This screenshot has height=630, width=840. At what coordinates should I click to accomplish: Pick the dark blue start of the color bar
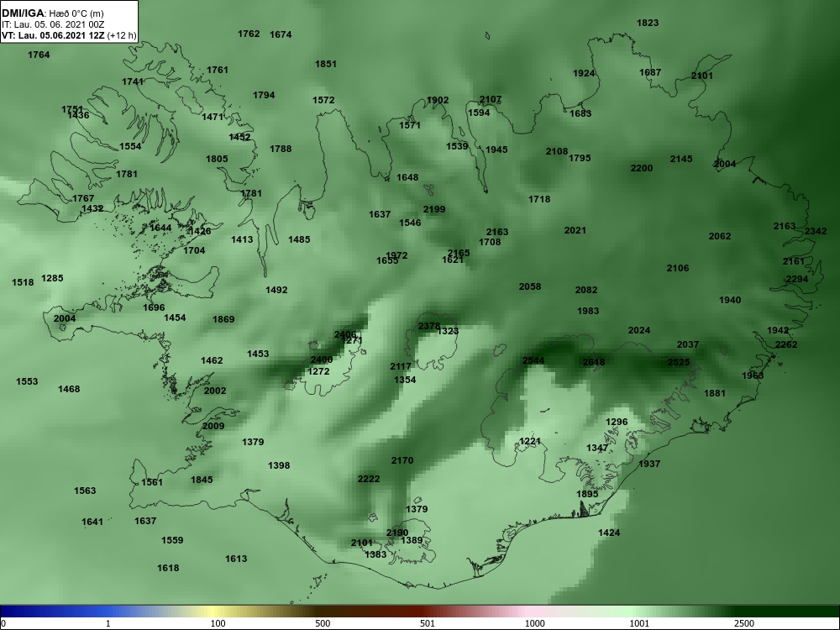pos(11,612)
